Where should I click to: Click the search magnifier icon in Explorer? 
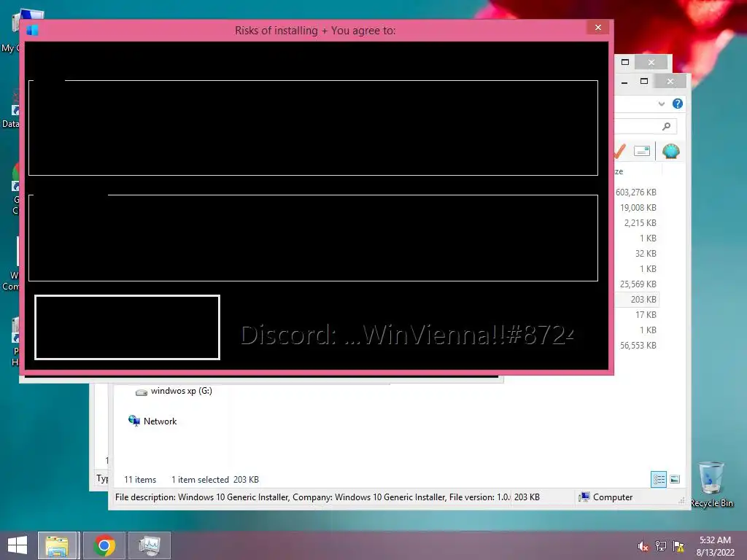(666, 126)
